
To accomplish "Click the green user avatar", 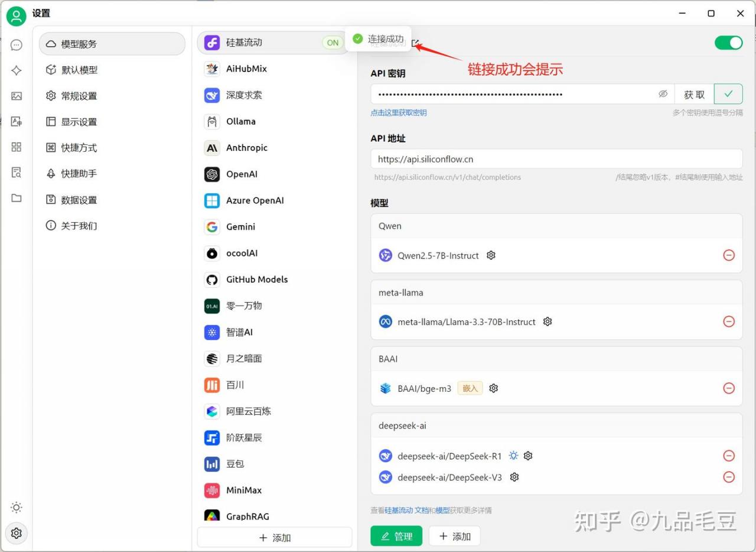I will click(16, 16).
